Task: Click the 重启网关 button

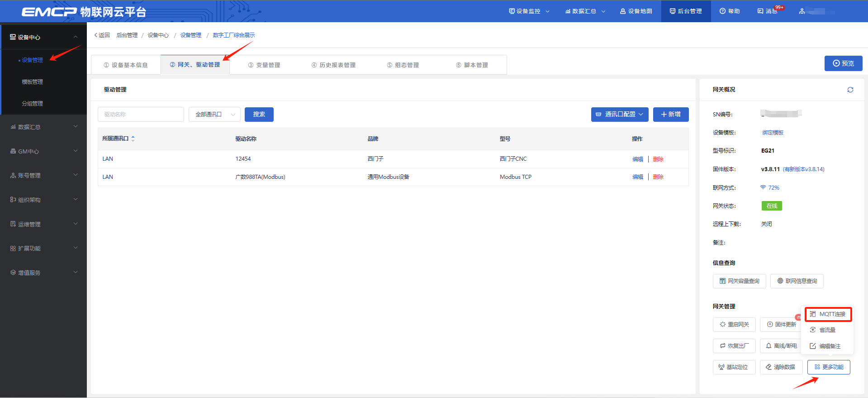Action: 734,325
